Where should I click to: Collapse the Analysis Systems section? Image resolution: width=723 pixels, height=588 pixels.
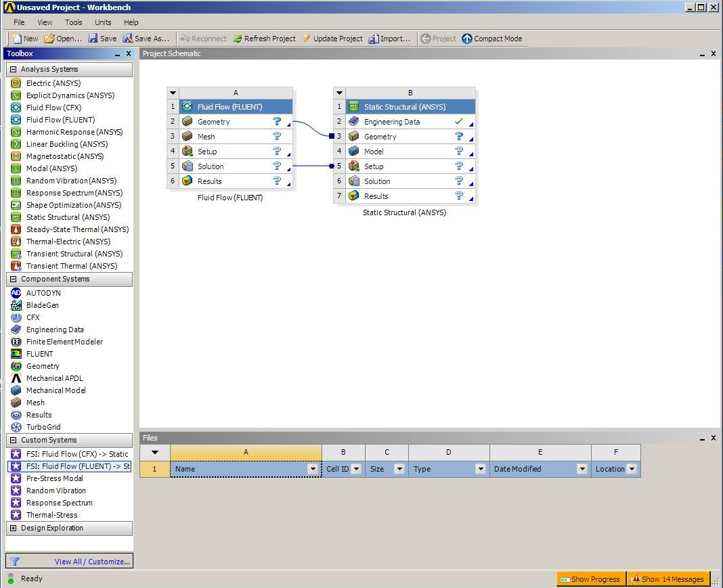point(14,69)
